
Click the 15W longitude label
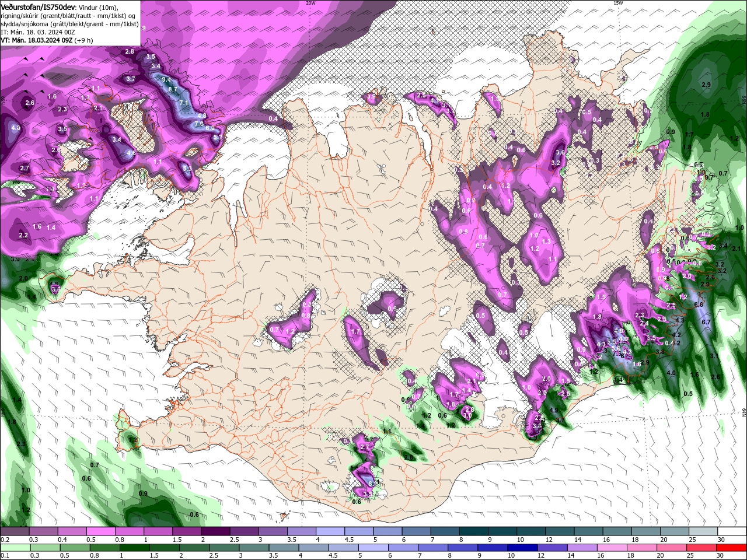pos(618,3)
